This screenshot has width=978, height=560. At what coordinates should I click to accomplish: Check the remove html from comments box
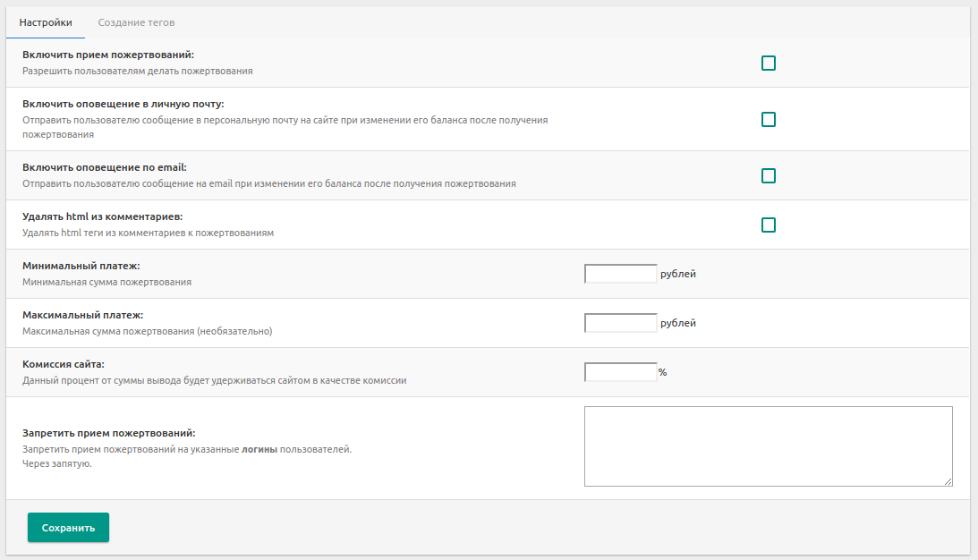coord(768,225)
